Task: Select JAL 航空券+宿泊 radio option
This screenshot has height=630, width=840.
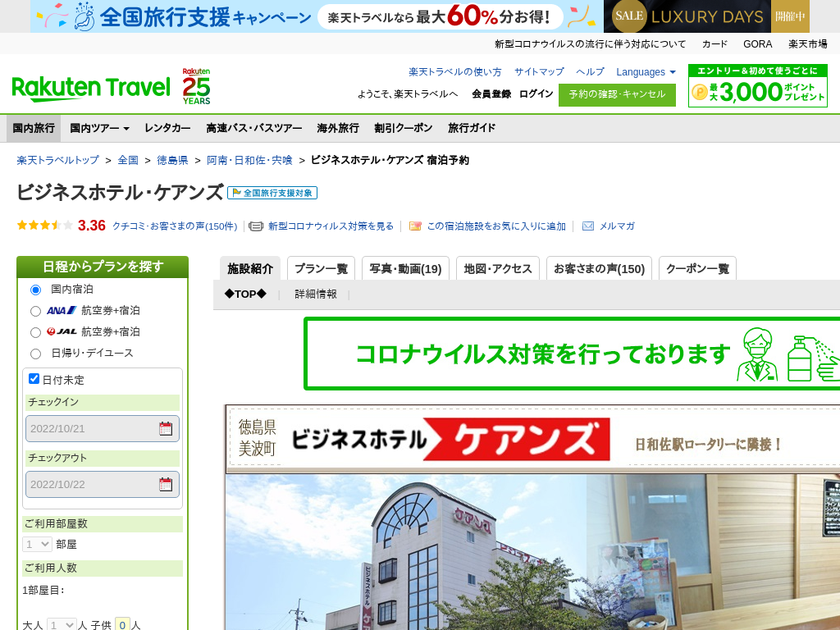Action: click(35, 333)
